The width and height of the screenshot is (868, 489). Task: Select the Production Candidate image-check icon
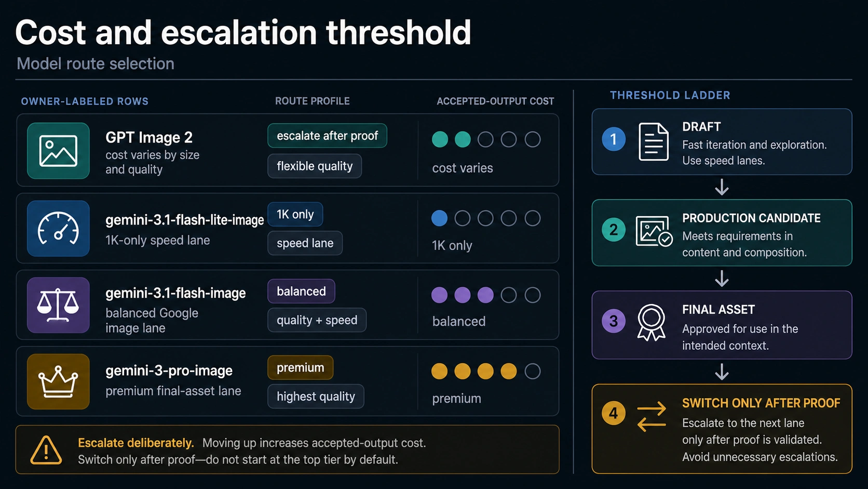(654, 231)
